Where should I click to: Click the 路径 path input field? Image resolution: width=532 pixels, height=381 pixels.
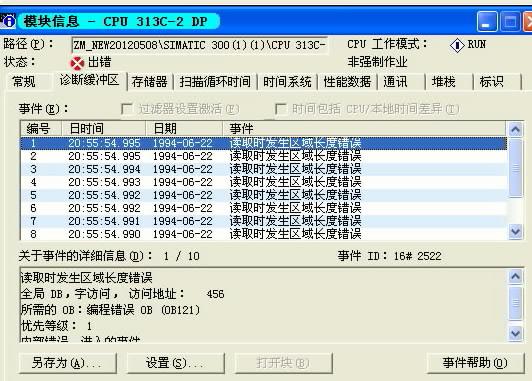(x=200, y=45)
